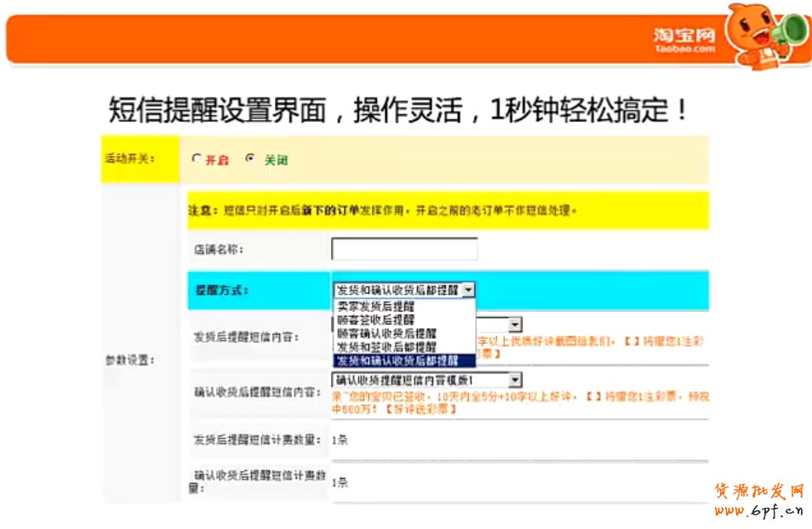Screen dimensions: 812x529
Task: Collapse the 提醒方式 dropdown via its arrow
Action: click(468, 290)
